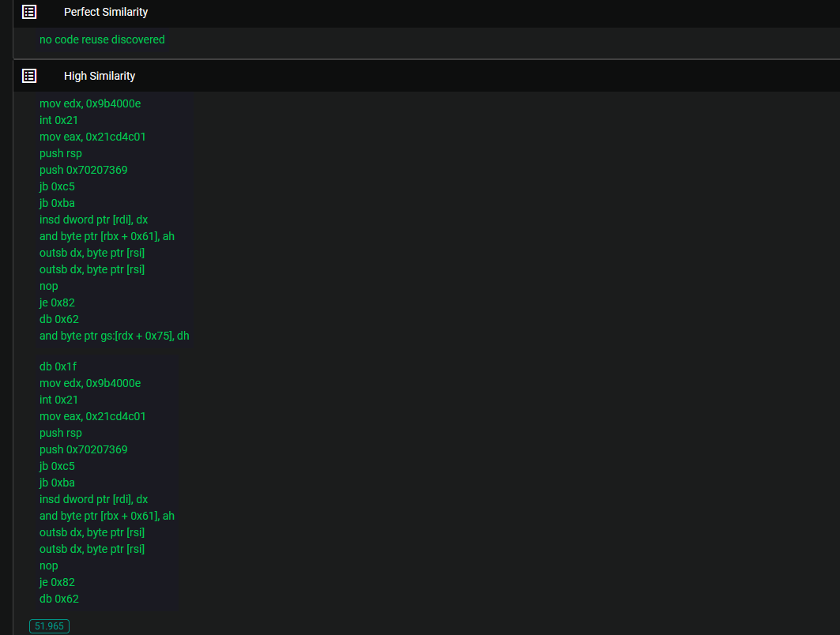Click 'je 0x82' in the upper code block
840x635 pixels.
[x=57, y=302]
